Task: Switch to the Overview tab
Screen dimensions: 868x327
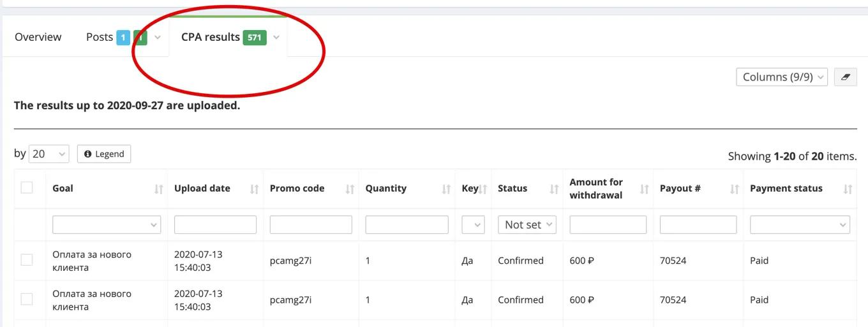Action: [38, 37]
